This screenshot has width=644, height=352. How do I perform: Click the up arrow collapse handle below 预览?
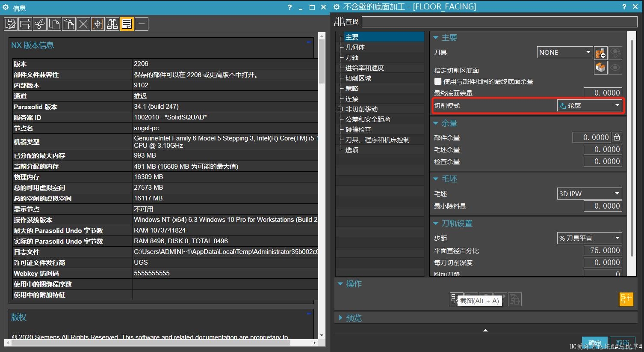coord(485,330)
